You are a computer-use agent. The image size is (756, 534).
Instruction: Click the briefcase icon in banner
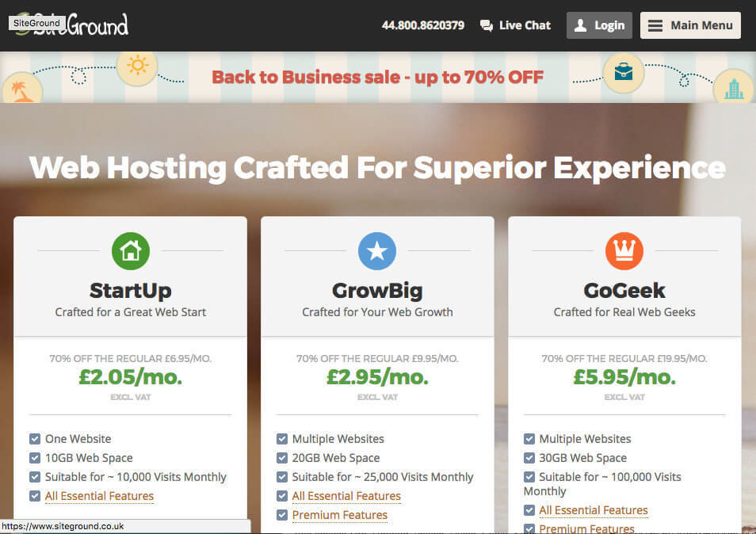tap(624, 72)
